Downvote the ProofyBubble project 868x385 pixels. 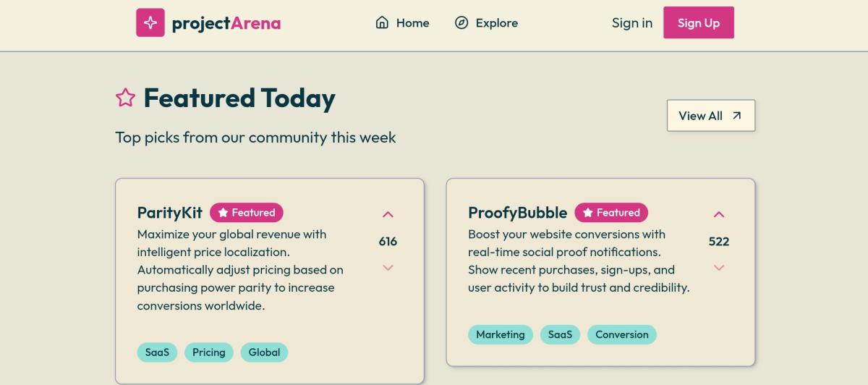tap(719, 268)
